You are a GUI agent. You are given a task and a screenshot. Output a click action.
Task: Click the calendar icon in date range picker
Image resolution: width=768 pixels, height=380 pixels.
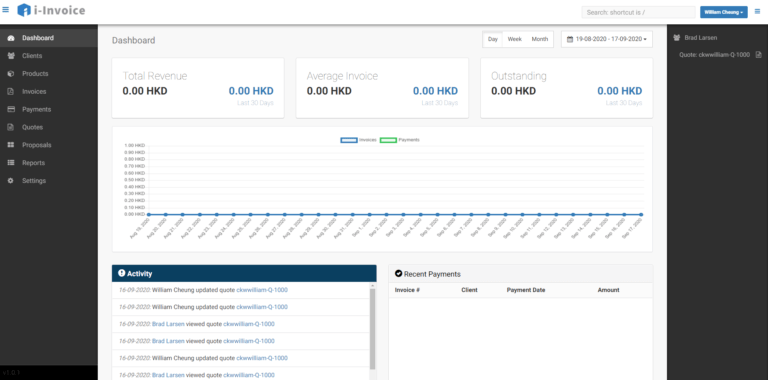[x=570, y=39]
